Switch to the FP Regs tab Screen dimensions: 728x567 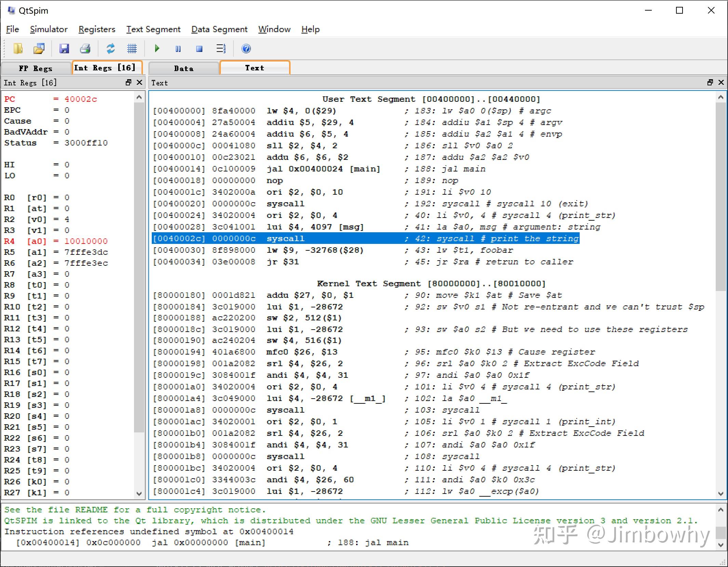pyautogui.click(x=36, y=68)
